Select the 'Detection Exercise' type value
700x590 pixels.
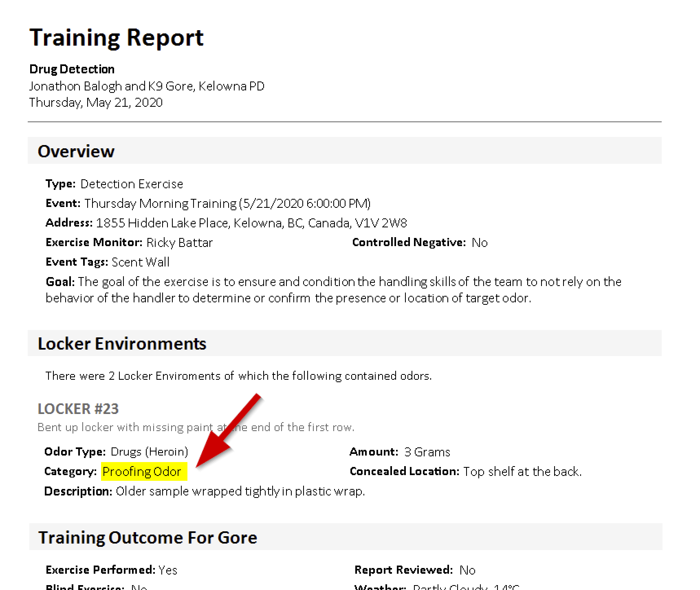click(x=132, y=184)
